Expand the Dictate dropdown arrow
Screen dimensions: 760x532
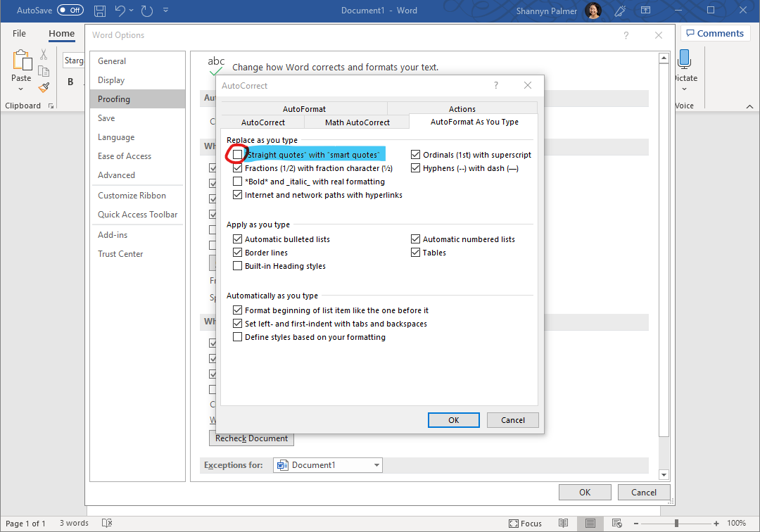tap(685, 89)
